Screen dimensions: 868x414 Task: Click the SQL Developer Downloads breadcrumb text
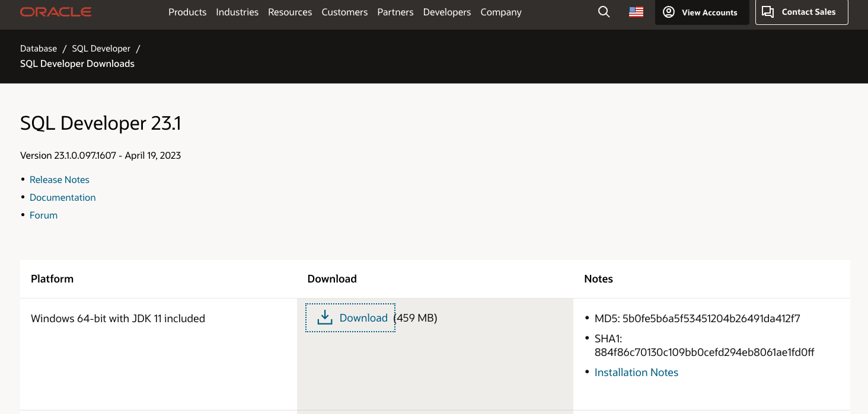click(x=77, y=63)
